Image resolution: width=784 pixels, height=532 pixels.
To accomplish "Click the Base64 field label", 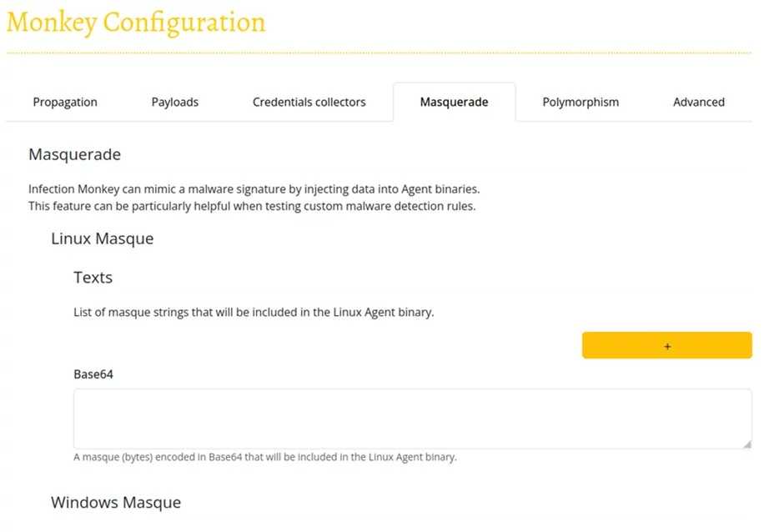I will tap(93, 374).
